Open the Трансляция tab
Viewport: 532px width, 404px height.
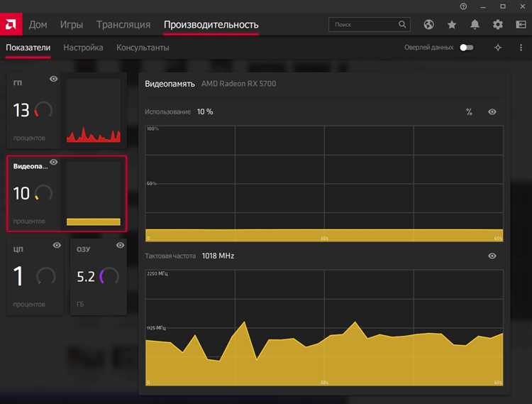[x=123, y=25]
